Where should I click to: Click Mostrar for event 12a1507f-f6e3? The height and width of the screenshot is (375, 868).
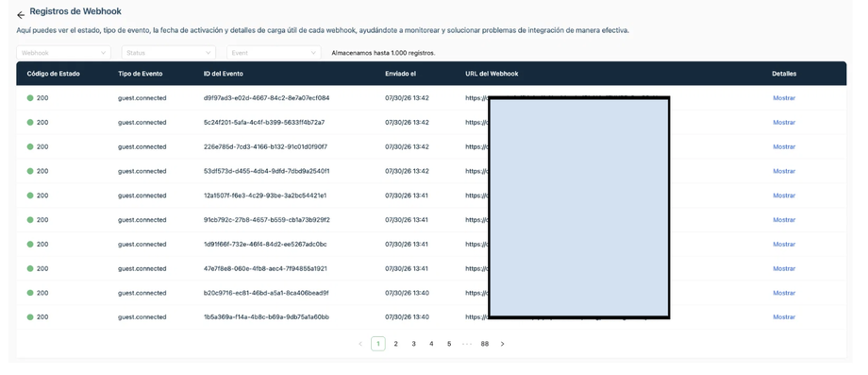784,196
